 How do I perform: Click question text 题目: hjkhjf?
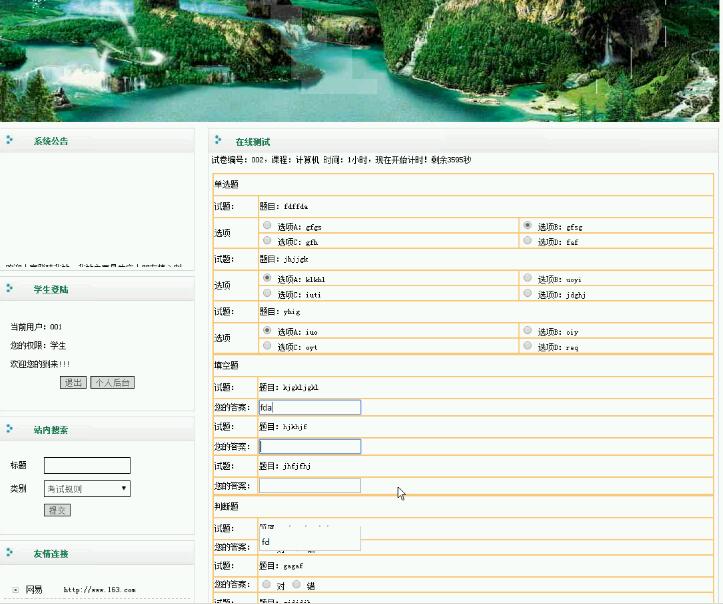tap(283, 426)
